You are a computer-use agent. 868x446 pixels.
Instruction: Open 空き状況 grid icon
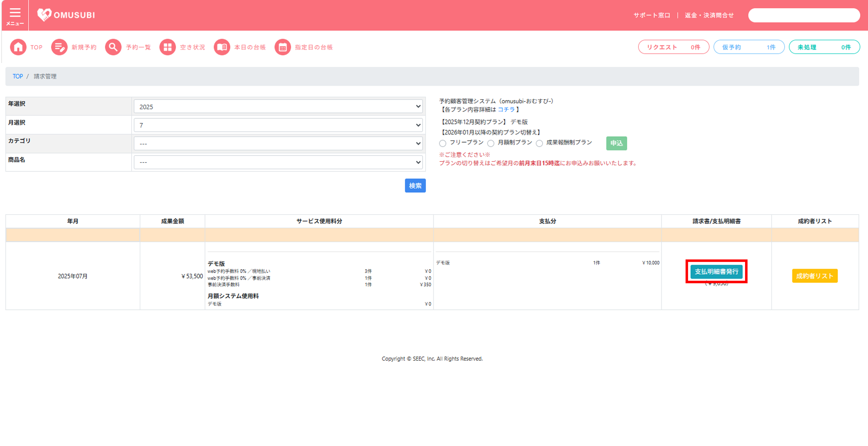pyautogui.click(x=168, y=47)
